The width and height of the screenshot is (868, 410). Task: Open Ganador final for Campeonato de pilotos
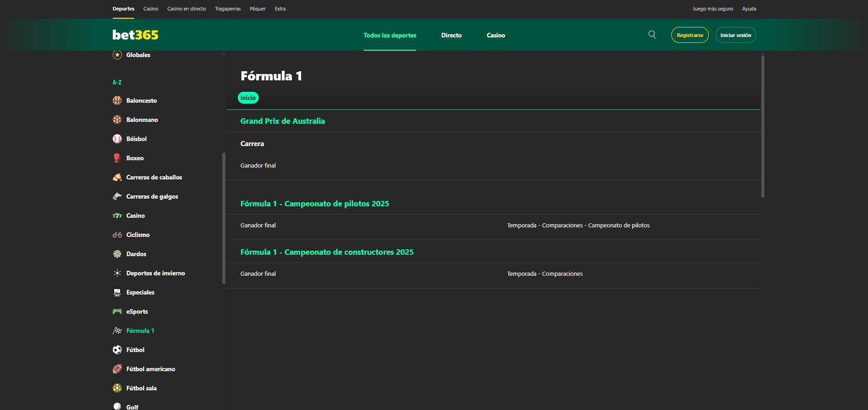point(258,225)
